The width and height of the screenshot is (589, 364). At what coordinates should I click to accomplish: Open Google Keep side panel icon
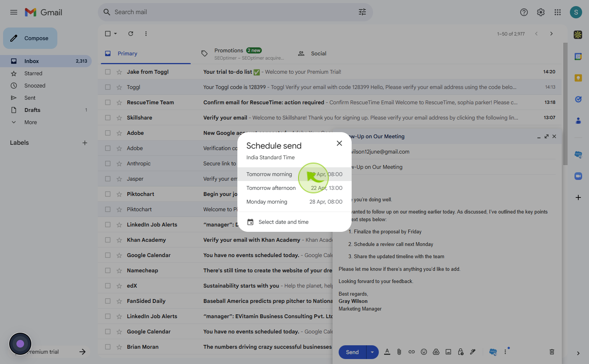pyautogui.click(x=578, y=78)
